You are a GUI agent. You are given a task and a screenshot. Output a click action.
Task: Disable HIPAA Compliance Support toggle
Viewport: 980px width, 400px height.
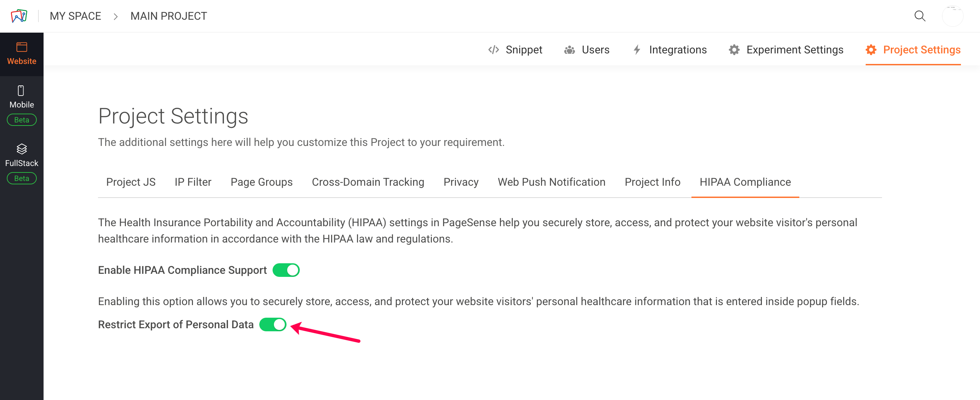286,270
